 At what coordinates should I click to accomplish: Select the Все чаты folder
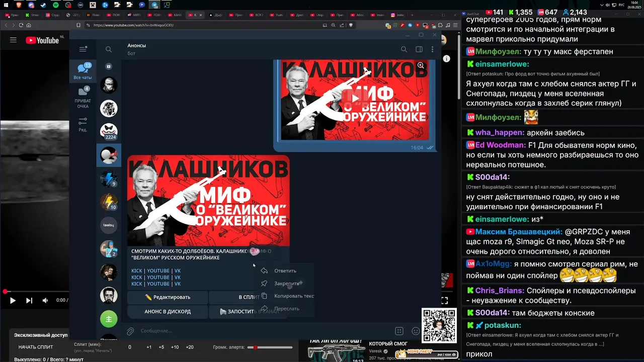pyautogui.click(x=83, y=71)
